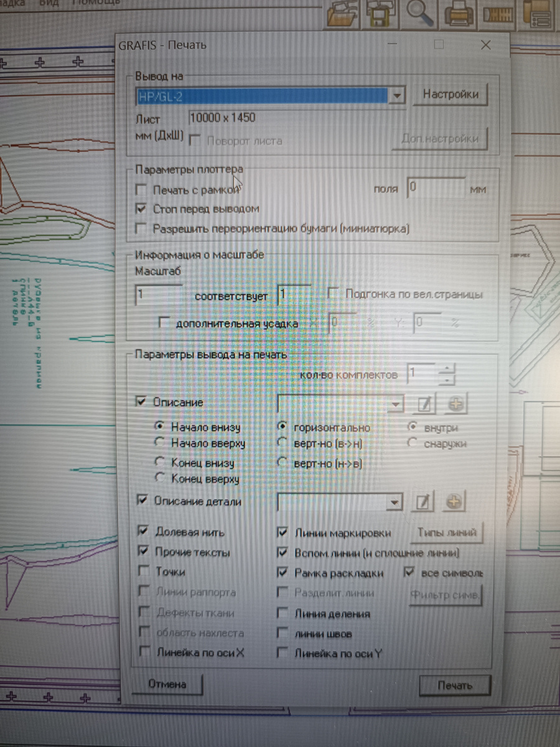Viewport: 560px width, 747px height.
Task: Enable линии швов checkbox
Action: click(x=282, y=632)
